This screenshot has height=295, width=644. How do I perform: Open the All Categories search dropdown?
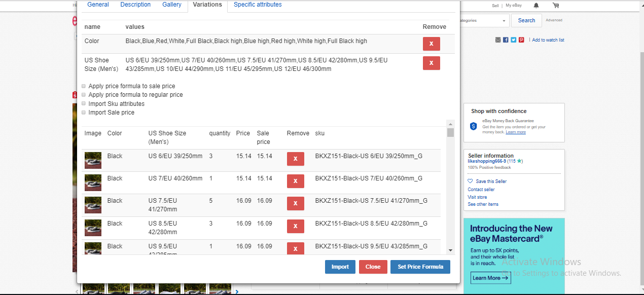482,21
